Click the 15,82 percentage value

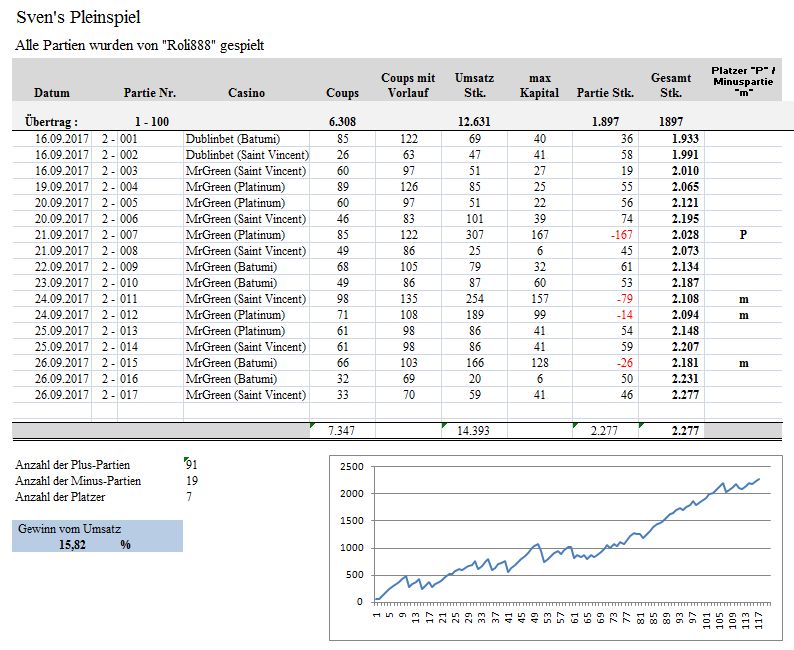point(71,545)
